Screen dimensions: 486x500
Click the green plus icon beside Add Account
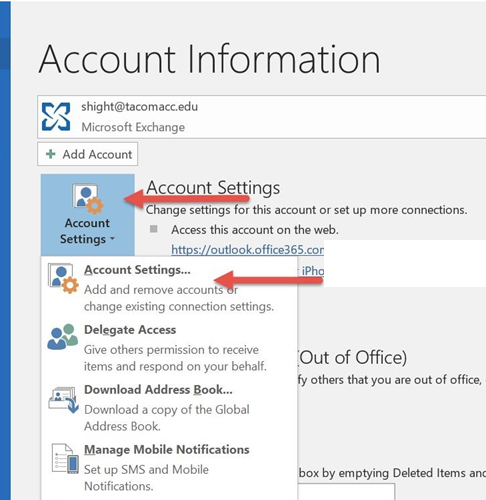point(51,154)
